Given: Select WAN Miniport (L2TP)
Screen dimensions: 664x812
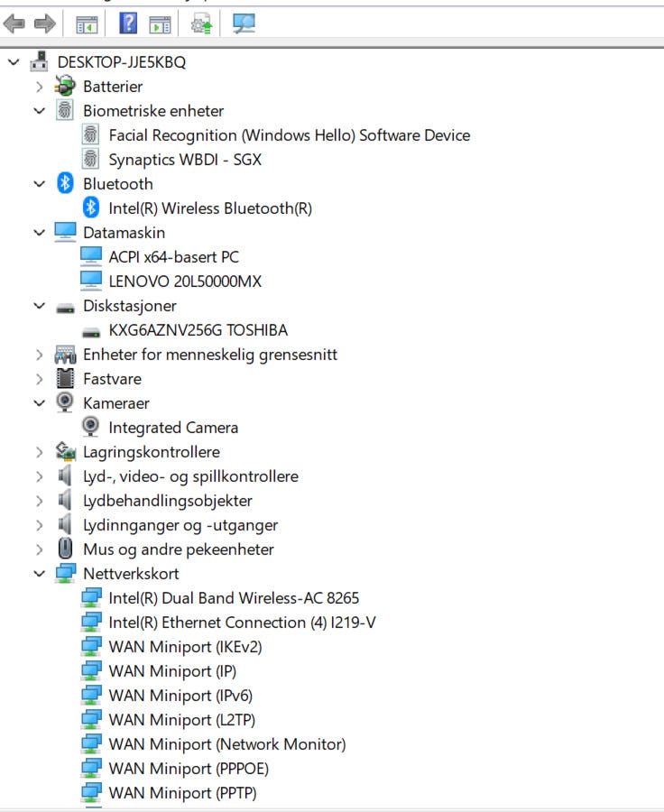Looking at the screenshot, I should (x=182, y=720).
